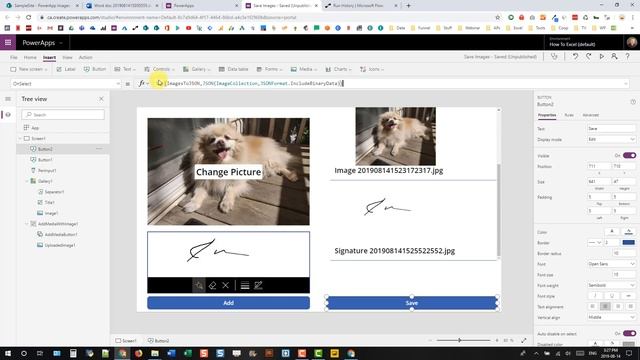This screenshot has height=360, width=640.
Task: Click the Tree view search field
Action: pos(63,115)
